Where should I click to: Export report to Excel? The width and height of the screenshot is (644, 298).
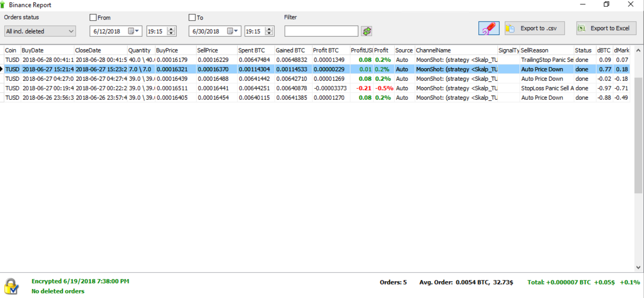pos(606,28)
